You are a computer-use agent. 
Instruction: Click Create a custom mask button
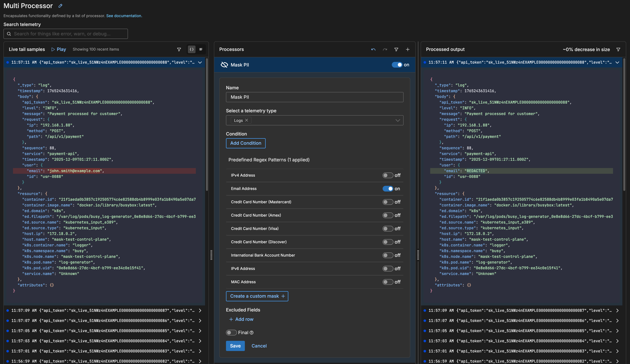click(x=257, y=296)
